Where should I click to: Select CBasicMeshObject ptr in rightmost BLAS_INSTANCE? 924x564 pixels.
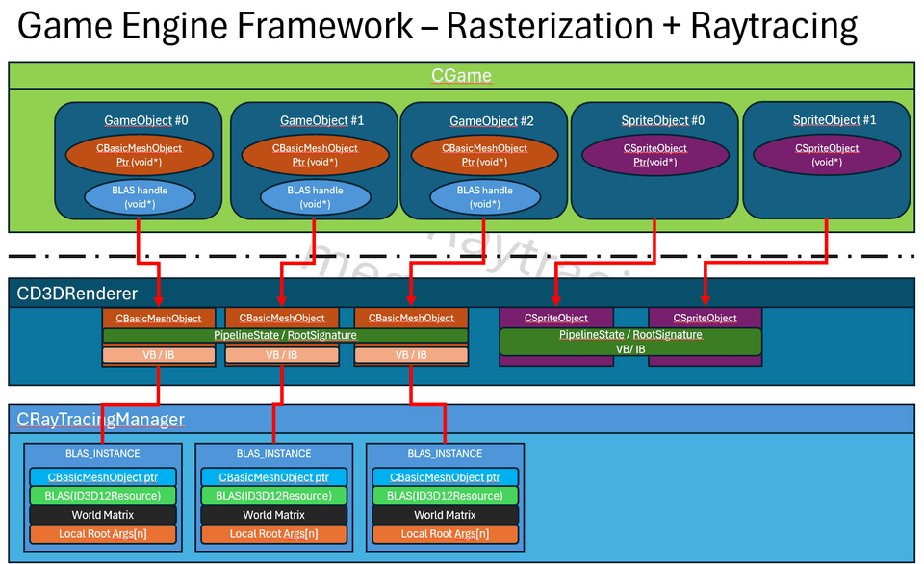pyautogui.click(x=445, y=477)
